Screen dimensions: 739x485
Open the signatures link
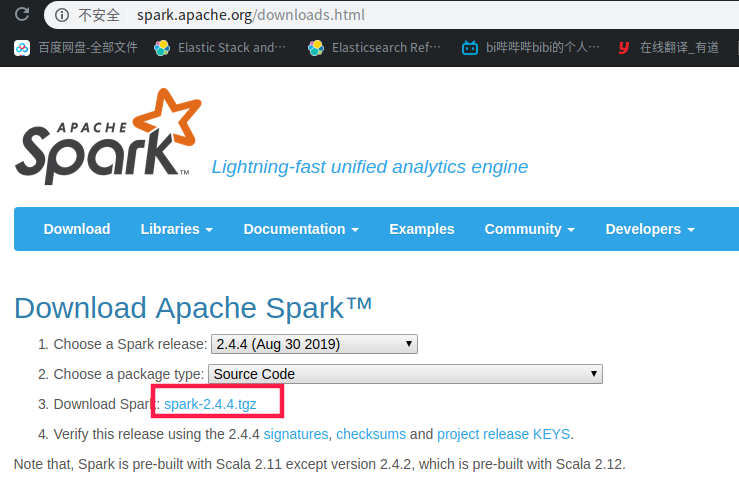coord(296,434)
